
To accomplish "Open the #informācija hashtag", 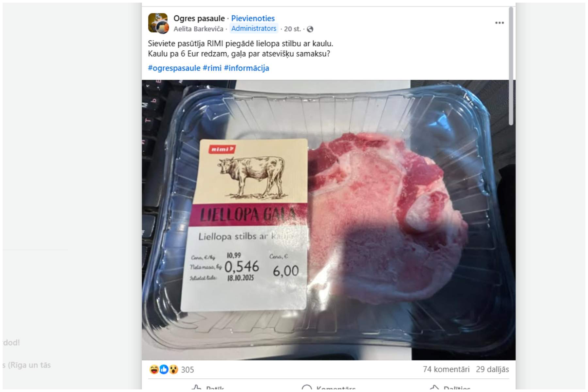I will tap(247, 68).
